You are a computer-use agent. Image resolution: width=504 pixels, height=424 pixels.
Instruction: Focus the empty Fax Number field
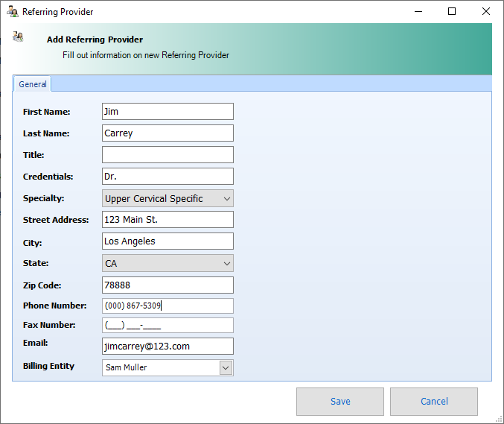click(168, 325)
